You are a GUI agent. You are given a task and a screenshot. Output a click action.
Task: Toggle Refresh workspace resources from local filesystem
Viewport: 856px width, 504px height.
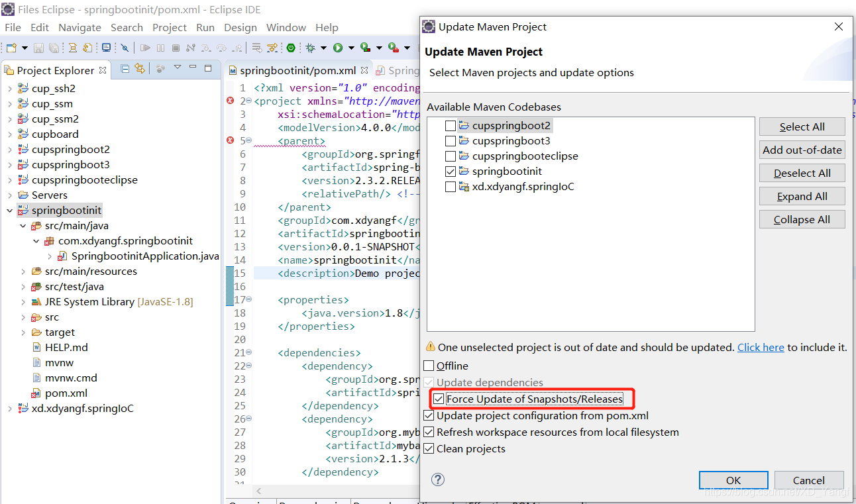tap(429, 432)
